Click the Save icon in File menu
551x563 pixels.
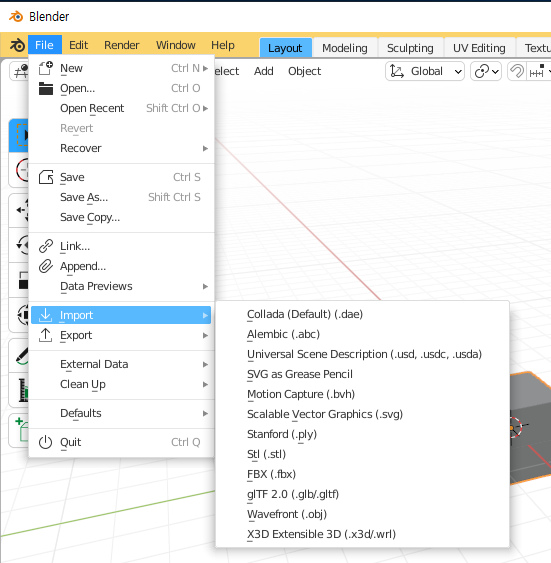tap(46, 177)
